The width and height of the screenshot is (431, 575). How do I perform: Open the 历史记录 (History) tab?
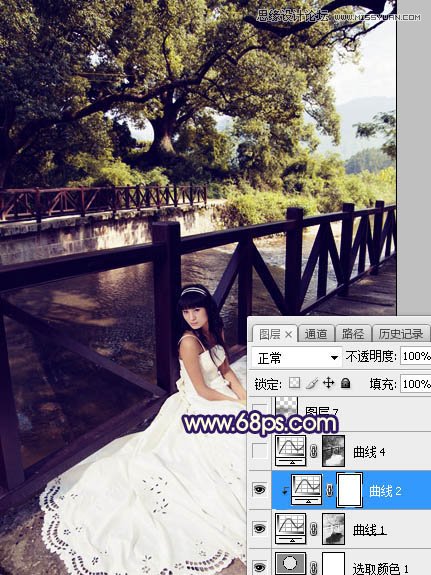401,334
